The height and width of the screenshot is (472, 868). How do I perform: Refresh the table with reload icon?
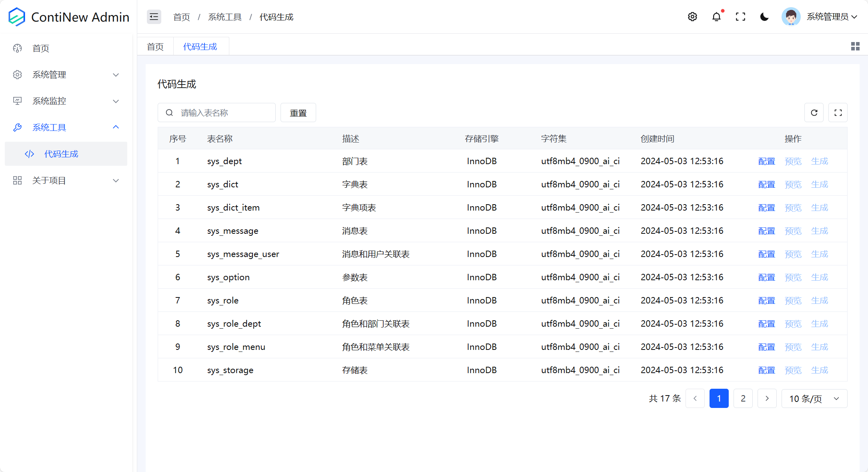coord(814,113)
